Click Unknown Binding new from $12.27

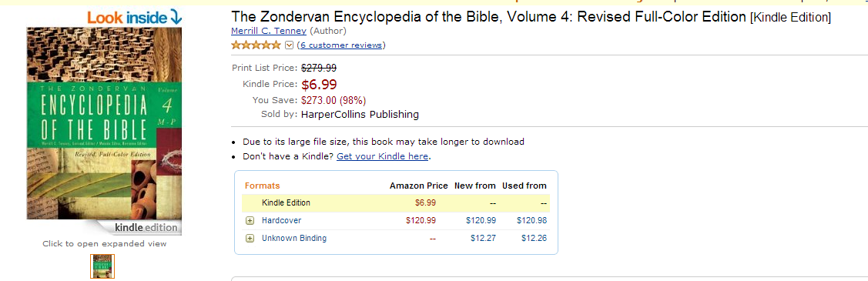coord(483,239)
